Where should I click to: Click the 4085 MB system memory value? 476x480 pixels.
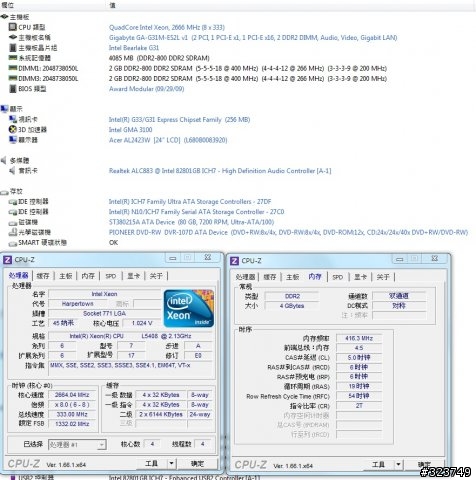point(159,58)
